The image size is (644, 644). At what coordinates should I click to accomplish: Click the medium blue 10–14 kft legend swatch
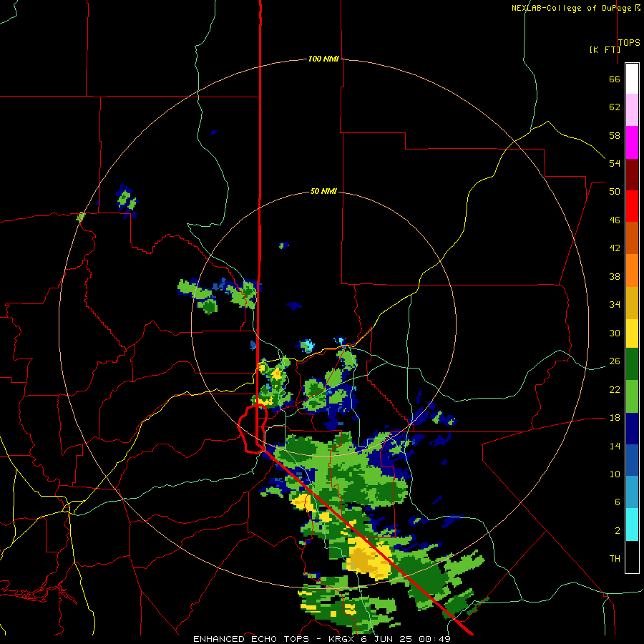click(632, 460)
